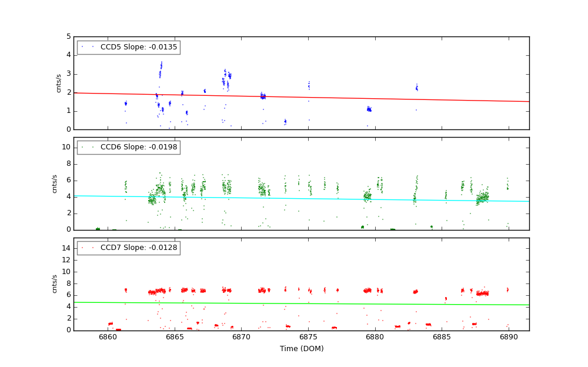The width and height of the screenshot is (588, 367).
Task: Click the 6885 x-axis tick label
Action: coord(442,337)
